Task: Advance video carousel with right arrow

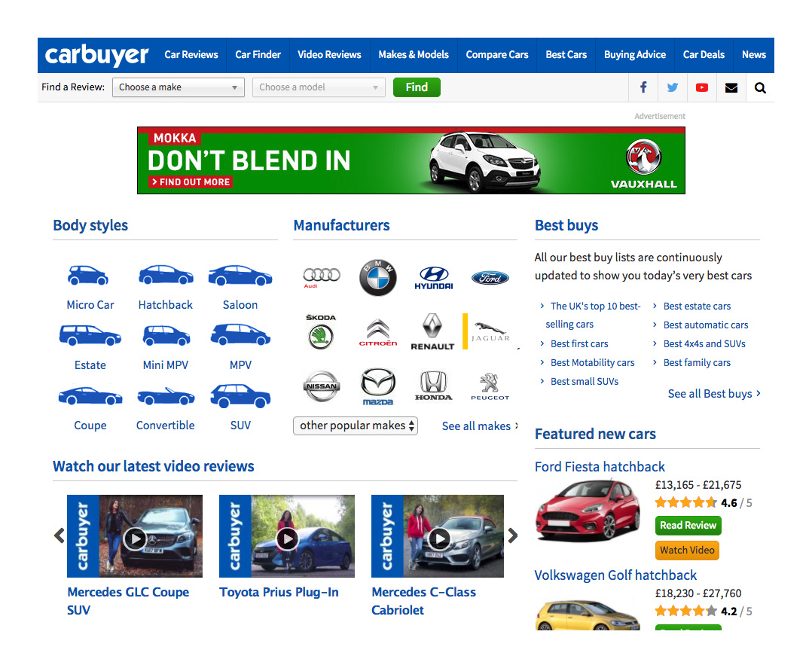Action: (x=513, y=535)
